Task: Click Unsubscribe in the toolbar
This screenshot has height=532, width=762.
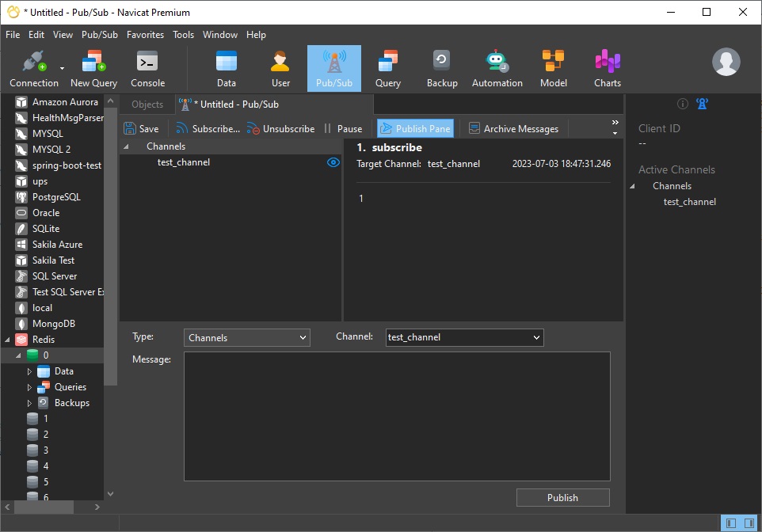Action: [280, 129]
